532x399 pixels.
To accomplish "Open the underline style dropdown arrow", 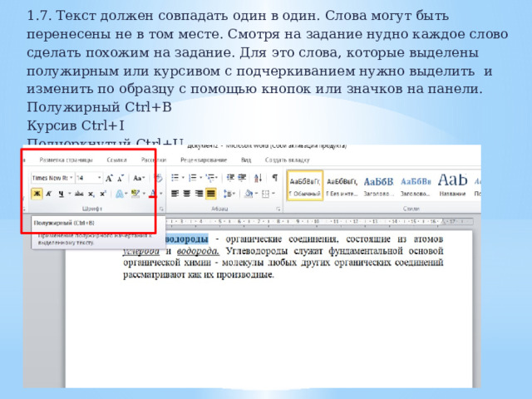I will (x=69, y=194).
